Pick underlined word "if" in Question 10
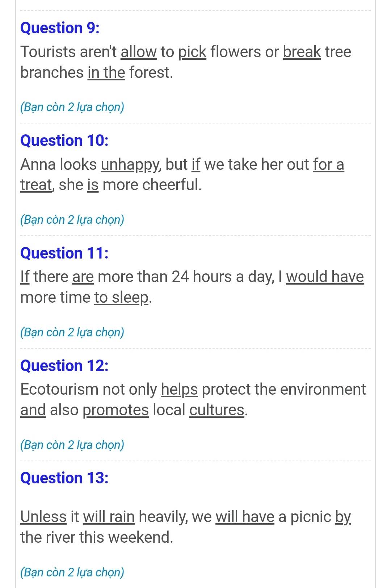 point(196,164)
